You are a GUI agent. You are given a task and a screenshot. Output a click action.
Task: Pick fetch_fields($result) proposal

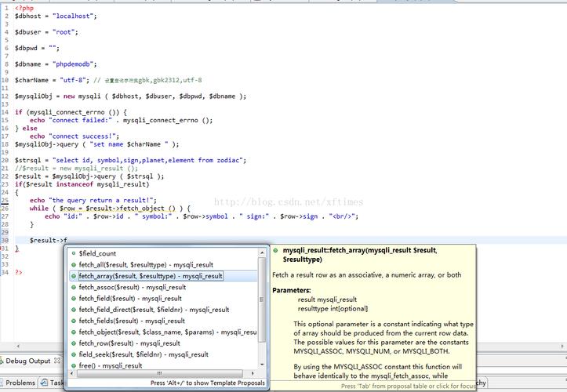pos(132,321)
